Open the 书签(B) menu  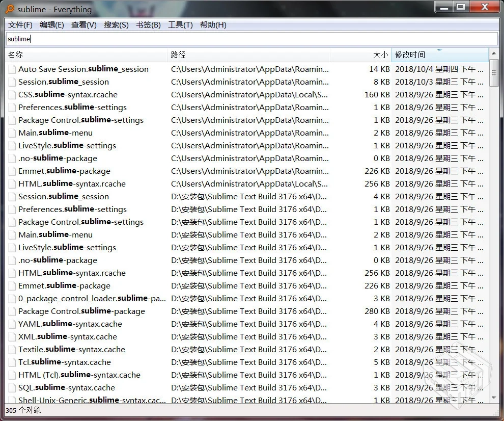pos(148,25)
